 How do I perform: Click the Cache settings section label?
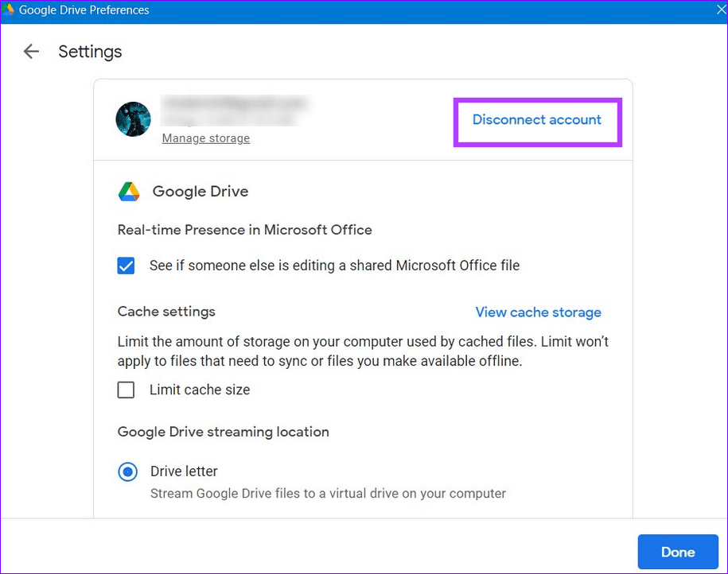point(166,312)
